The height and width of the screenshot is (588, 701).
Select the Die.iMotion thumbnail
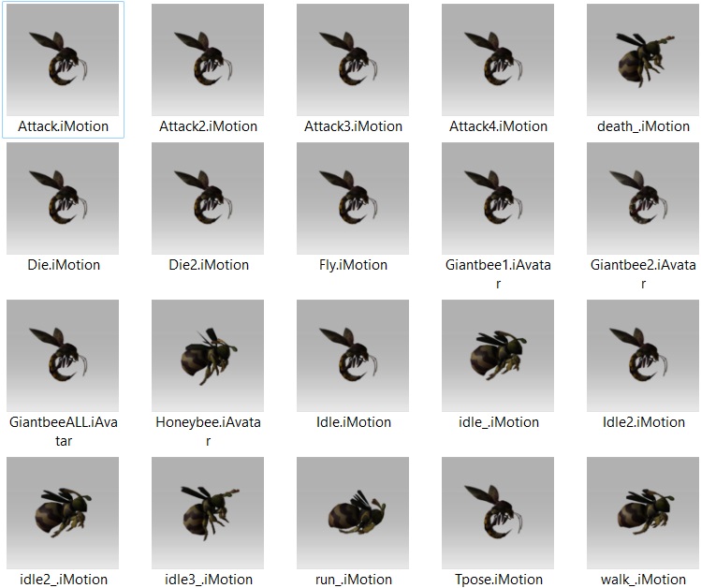tap(63, 198)
